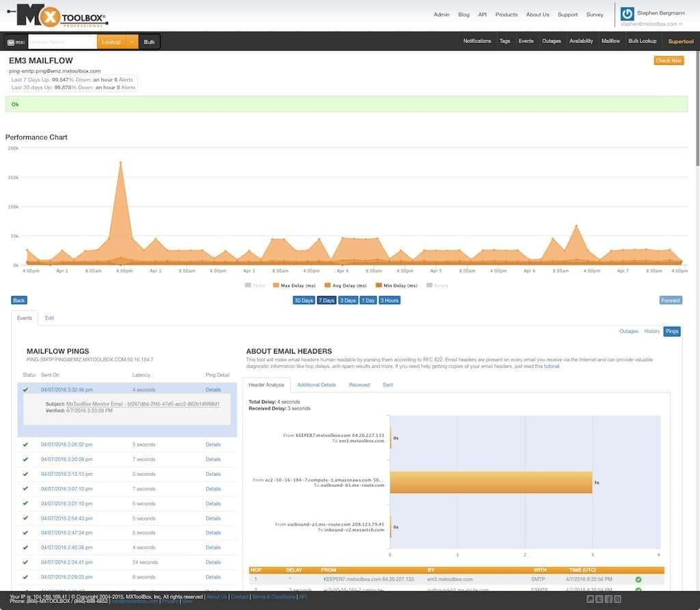Click the green check icon for hop 1

coord(638,579)
